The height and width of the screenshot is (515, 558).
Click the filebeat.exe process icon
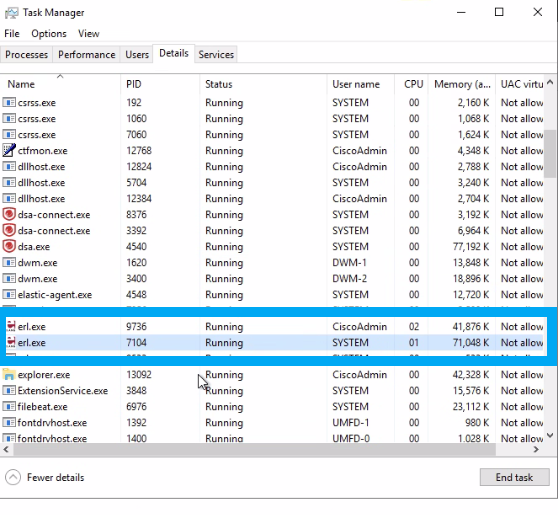[9, 407]
